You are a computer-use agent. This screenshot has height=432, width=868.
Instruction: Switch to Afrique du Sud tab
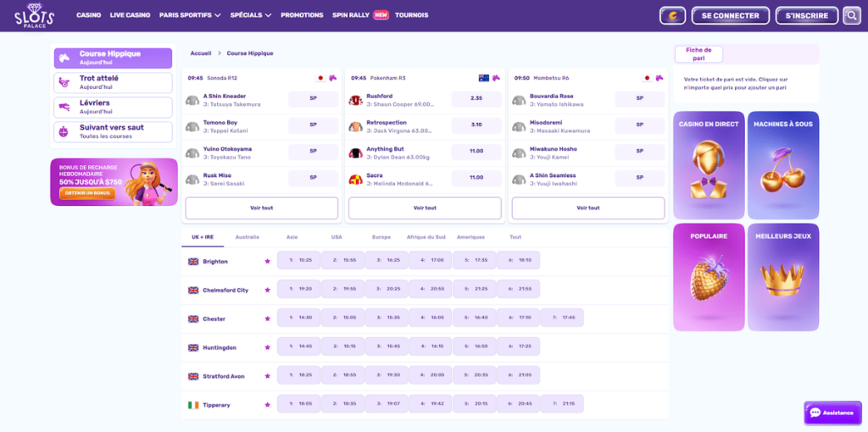click(x=426, y=237)
